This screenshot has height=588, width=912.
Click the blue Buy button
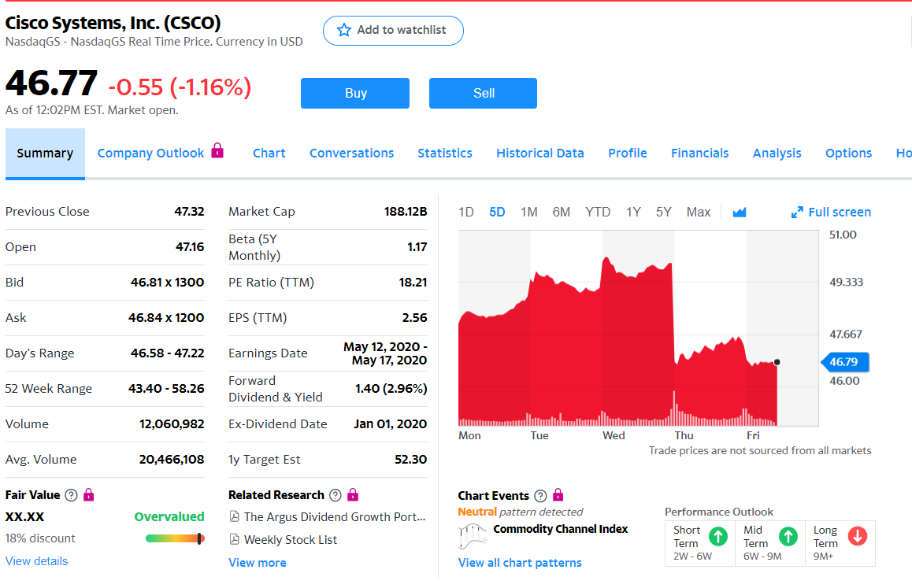click(354, 93)
